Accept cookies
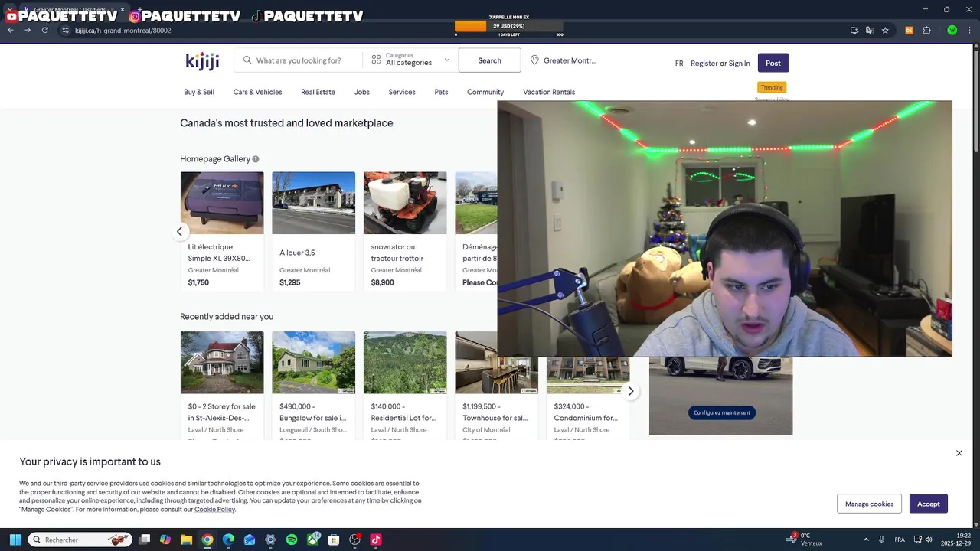Image resolution: width=980 pixels, height=551 pixels. [x=929, y=504]
